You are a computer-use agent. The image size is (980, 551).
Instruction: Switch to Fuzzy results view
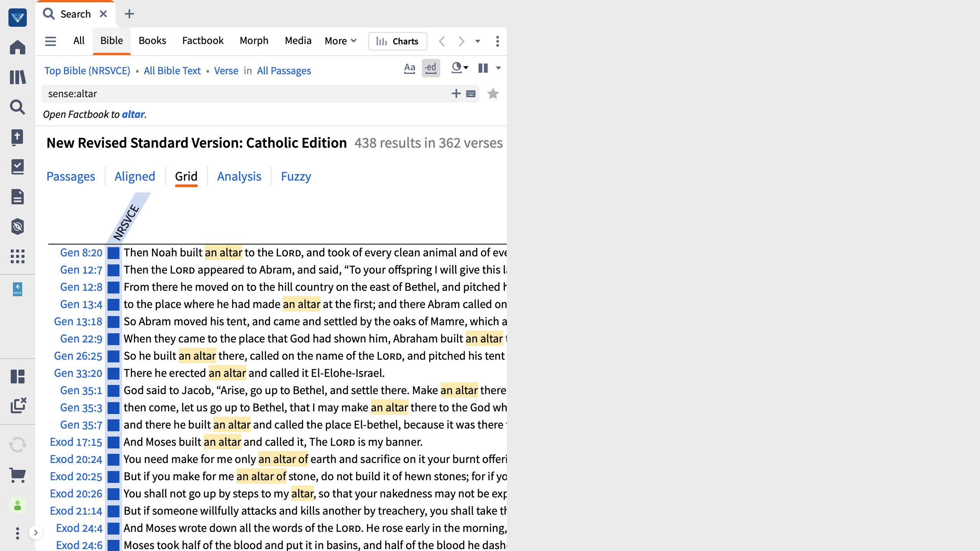[x=296, y=176]
